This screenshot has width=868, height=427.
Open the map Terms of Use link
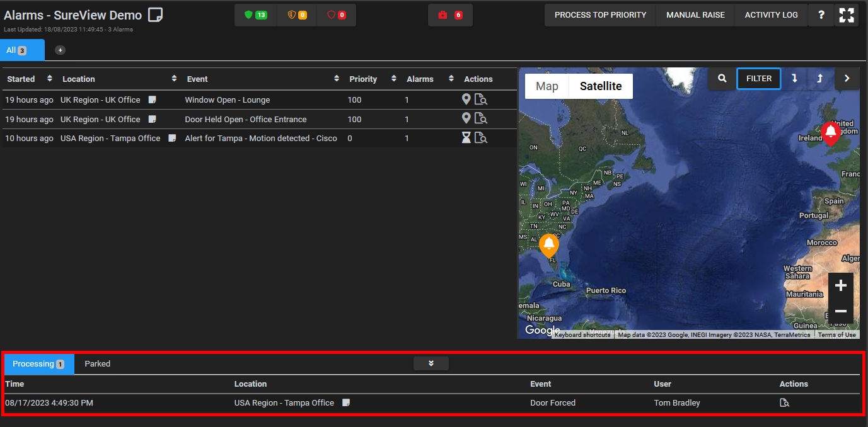[x=836, y=335]
